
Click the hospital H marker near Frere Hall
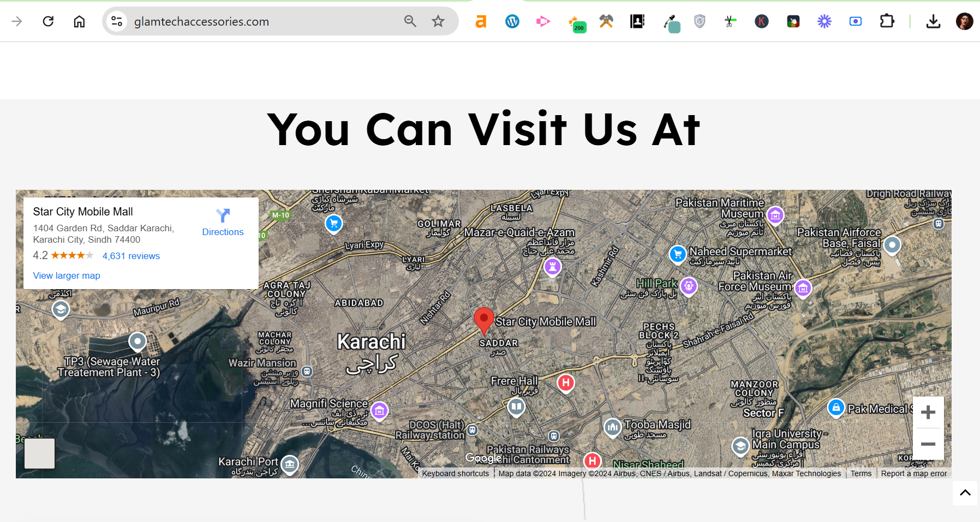click(566, 382)
